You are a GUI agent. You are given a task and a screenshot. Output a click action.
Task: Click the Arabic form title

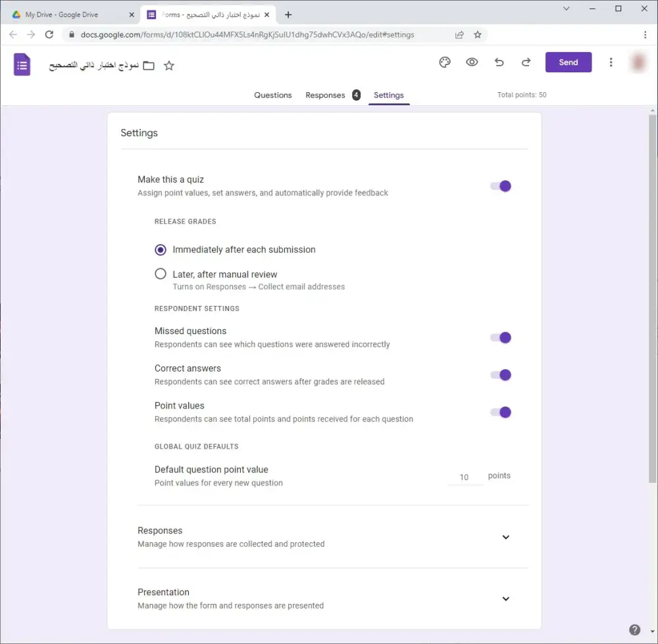(x=93, y=65)
